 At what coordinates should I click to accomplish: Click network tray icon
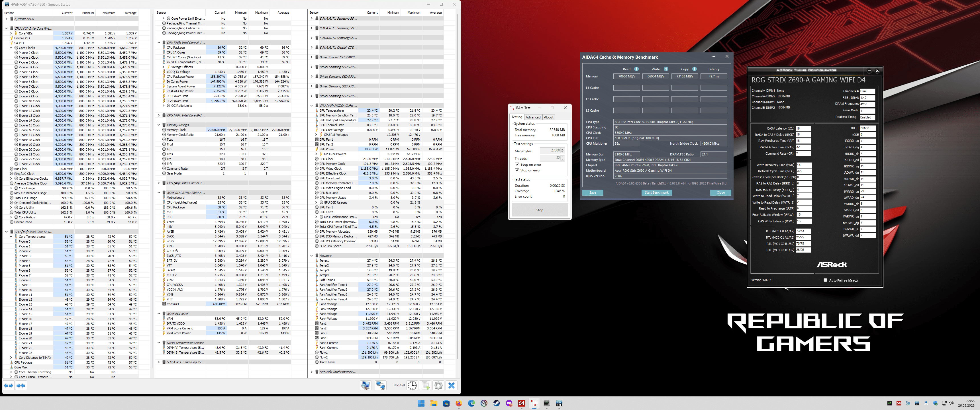944,403
